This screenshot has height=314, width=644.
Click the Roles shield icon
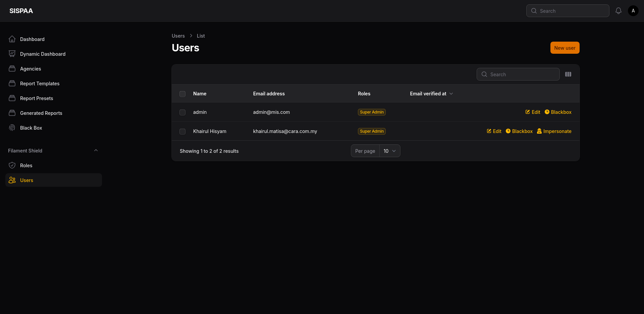(12, 165)
